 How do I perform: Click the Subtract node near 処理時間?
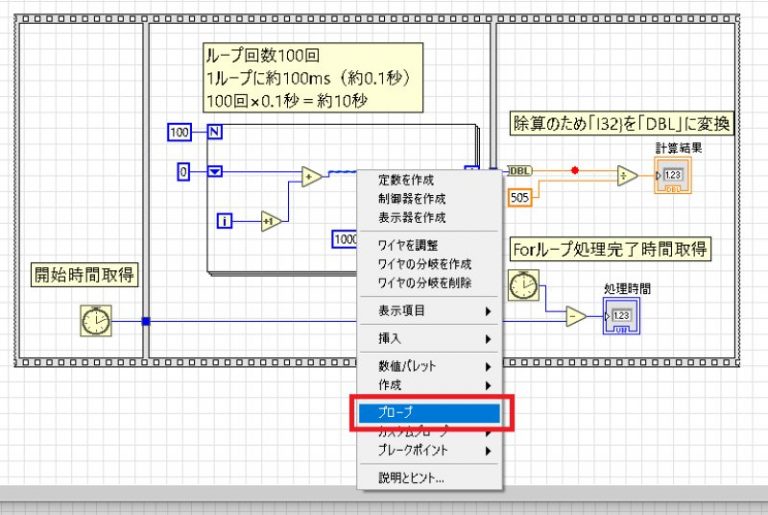point(576,316)
